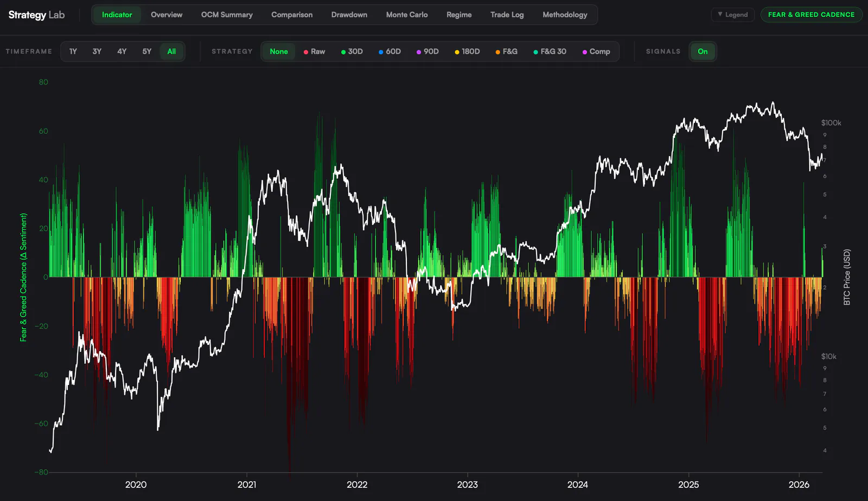The height and width of the screenshot is (501, 868).
Task: Click the 2024 x-axis label
Action: pos(577,484)
